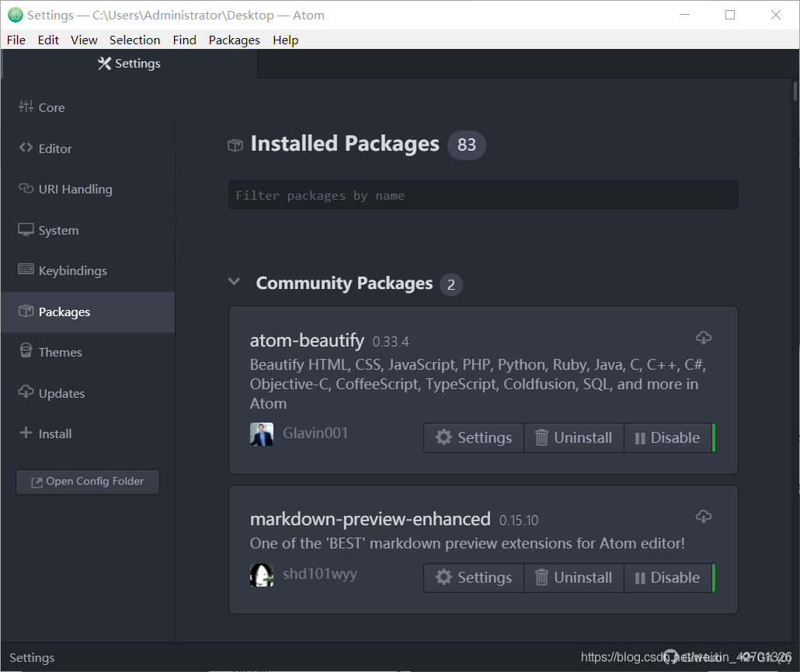This screenshot has width=800, height=672.
Task: Open Editor settings section
Action: (x=88, y=148)
